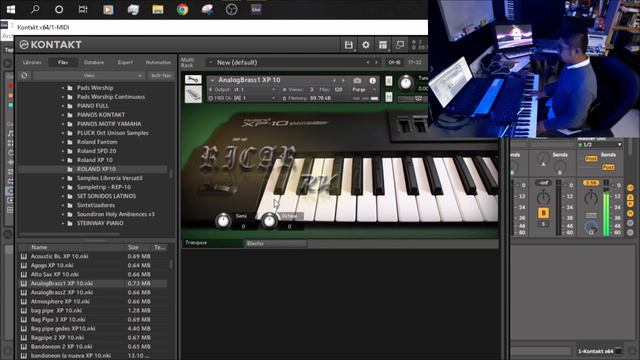Screen dimensions: 640x360
Task: Click the Cortana circle icon on taskbar
Action: pos(59,9)
